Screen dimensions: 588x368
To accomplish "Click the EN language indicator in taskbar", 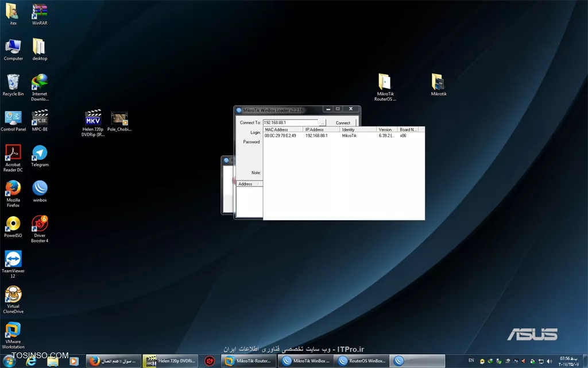I will pyautogui.click(x=471, y=361).
